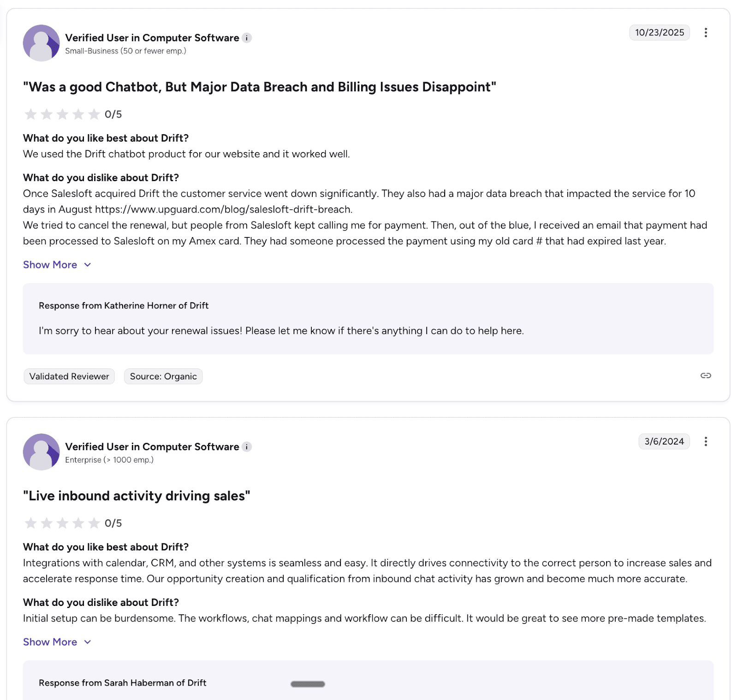
Task: Click the first star under Live inbound activity review
Action: point(30,523)
